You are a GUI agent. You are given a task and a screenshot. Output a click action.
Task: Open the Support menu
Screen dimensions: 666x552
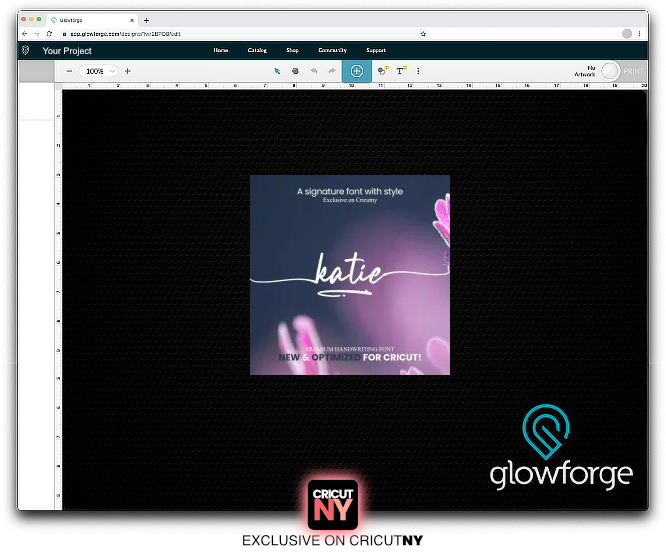(x=376, y=50)
